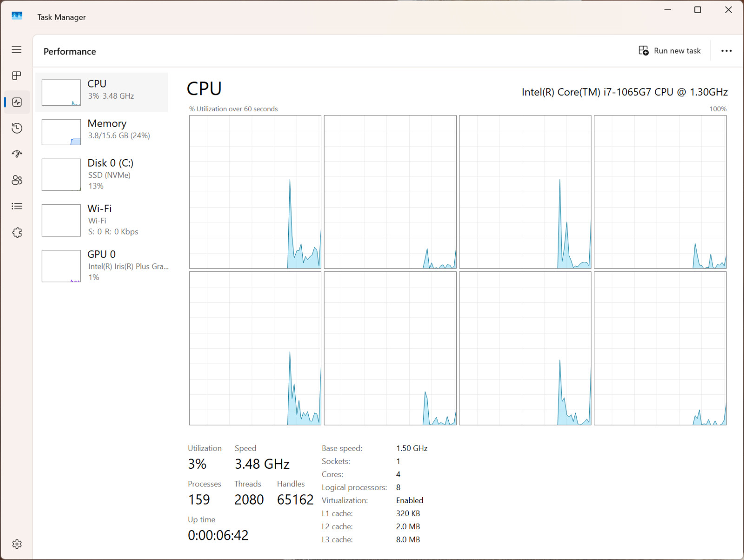Open the hamburger navigation menu

[17, 49]
